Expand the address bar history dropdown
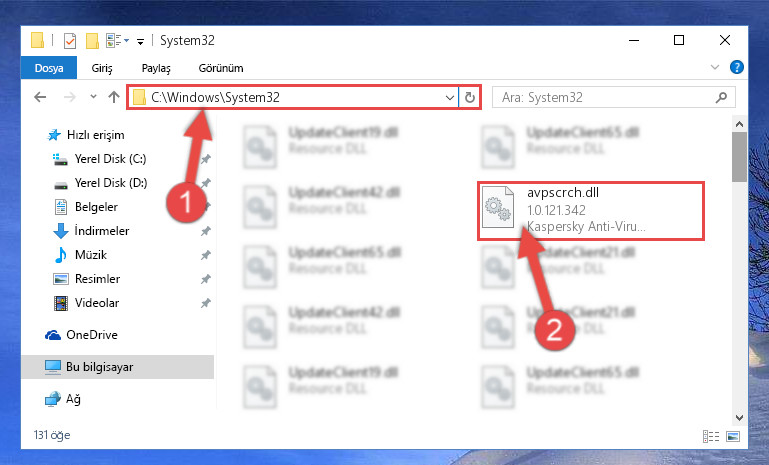The image size is (769, 465). click(x=449, y=98)
